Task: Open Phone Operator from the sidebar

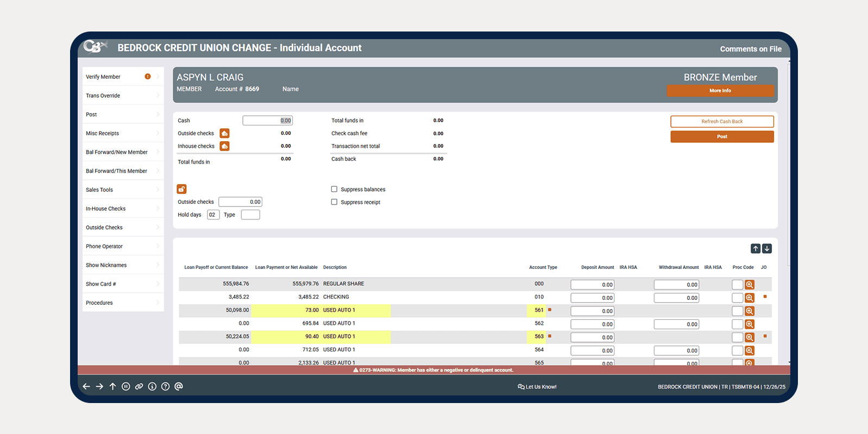Action: (x=123, y=246)
